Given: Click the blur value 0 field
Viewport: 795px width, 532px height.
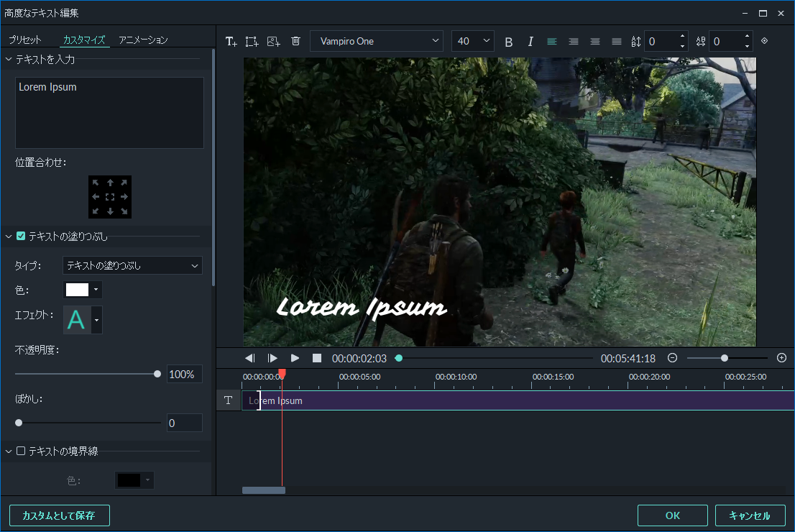Looking at the screenshot, I should coord(185,423).
